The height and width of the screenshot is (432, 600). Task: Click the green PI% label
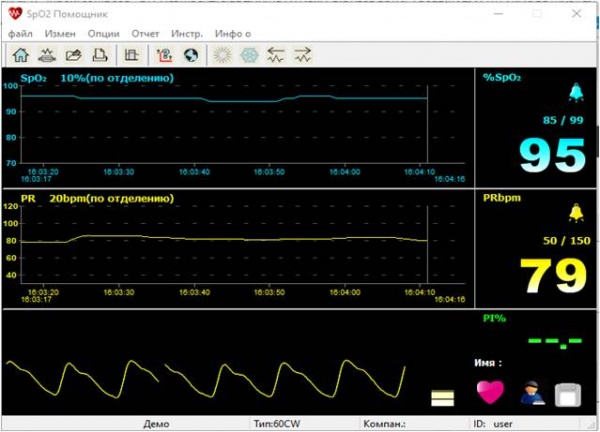[494, 318]
